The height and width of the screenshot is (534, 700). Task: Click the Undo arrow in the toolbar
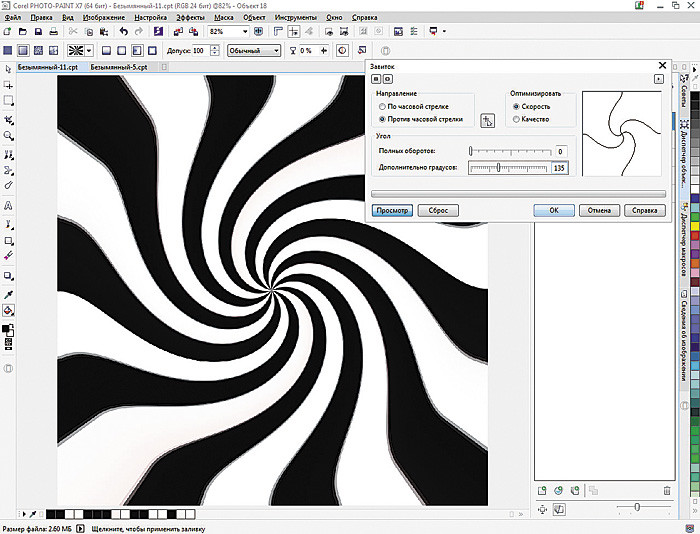(x=123, y=32)
